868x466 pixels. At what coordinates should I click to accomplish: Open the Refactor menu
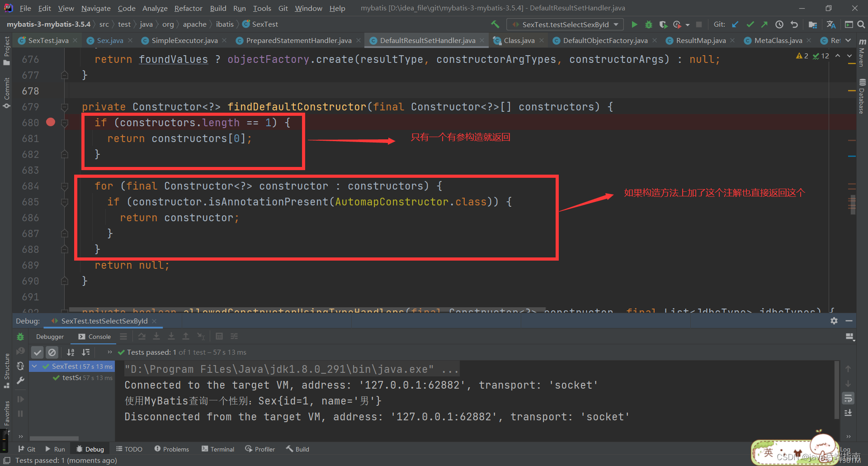click(188, 8)
